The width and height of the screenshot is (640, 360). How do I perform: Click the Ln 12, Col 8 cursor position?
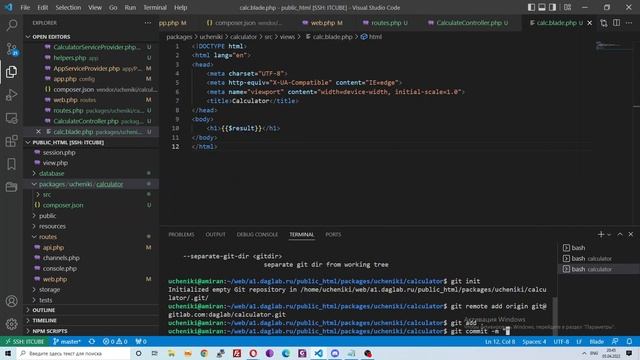(500, 341)
